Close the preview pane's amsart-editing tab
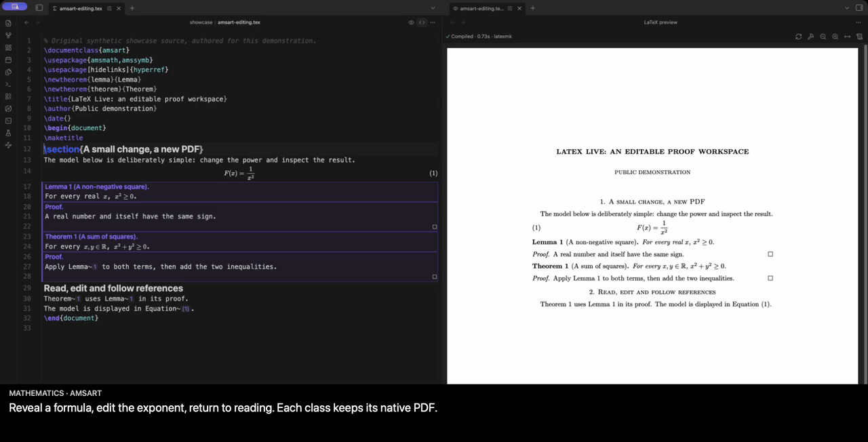The image size is (868, 442). [x=520, y=8]
